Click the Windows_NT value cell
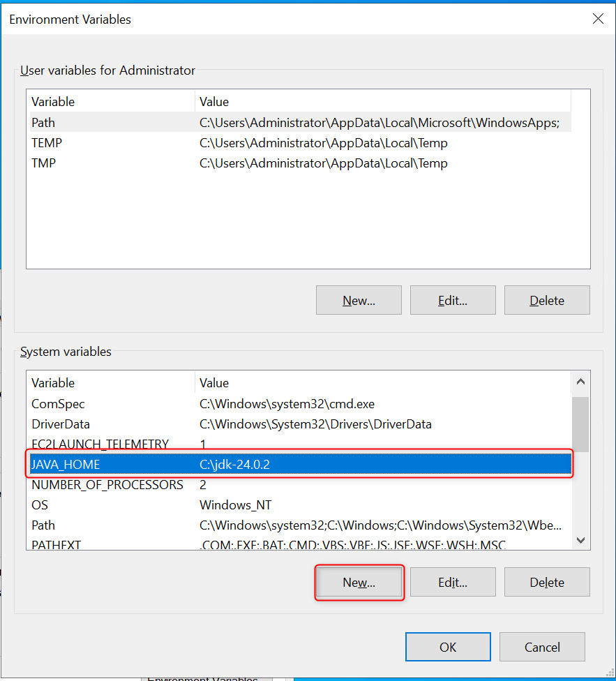 click(x=235, y=505)
